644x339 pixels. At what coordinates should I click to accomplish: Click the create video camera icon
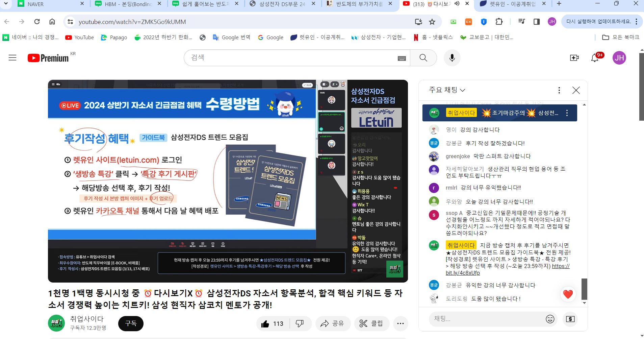tap(574, 58)
